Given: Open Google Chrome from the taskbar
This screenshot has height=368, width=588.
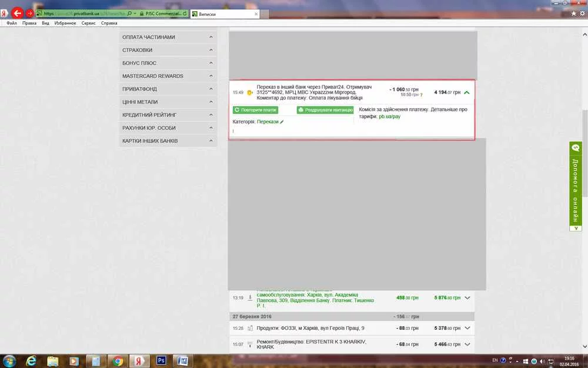Looking at the screenshot, I should point(118,362).
